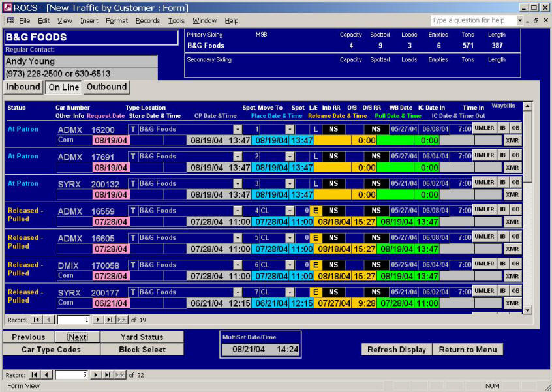Click XMR button for ADMX 16200
This screenshot has width=552, height=392.
pyautogui.click(x=512, y=140)
